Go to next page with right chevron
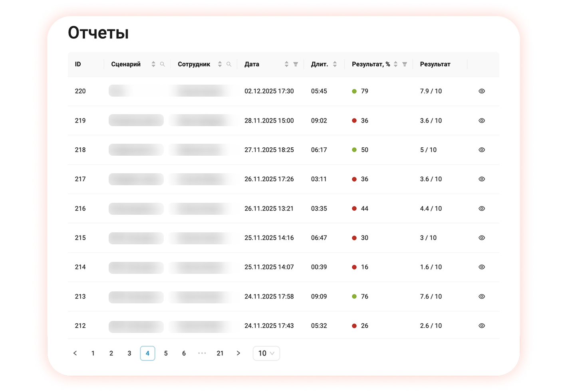The image size is (568, 392). [x=238, y=353]
